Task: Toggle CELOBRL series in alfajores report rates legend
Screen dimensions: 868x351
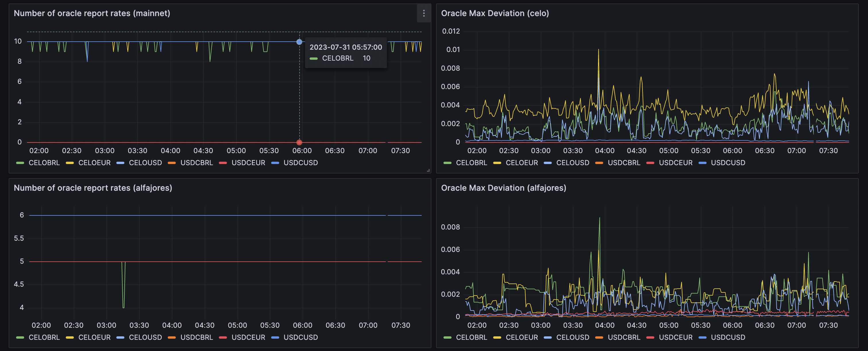Action: click(44, 337)
